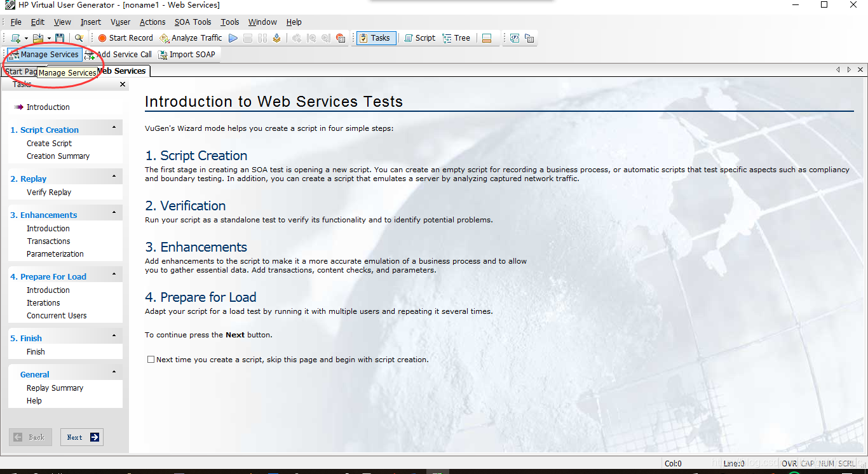Close the document tab with X
Viewport: 868px width, 474px height.
860,70
